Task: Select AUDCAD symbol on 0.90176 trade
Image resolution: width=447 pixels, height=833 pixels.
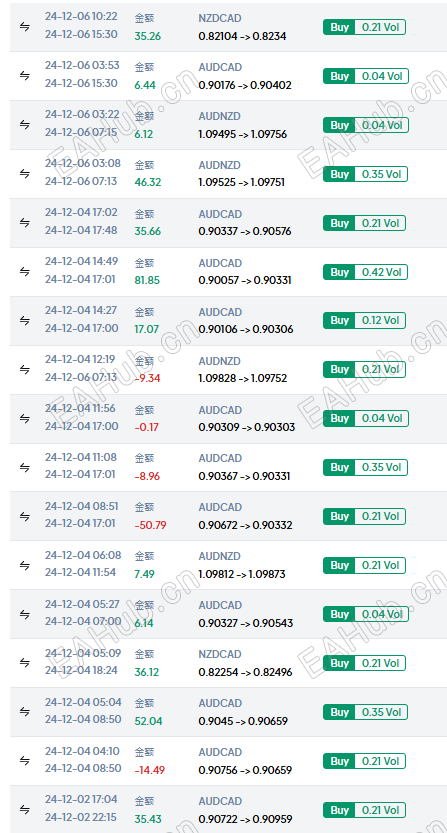Action: pos(220,67)
